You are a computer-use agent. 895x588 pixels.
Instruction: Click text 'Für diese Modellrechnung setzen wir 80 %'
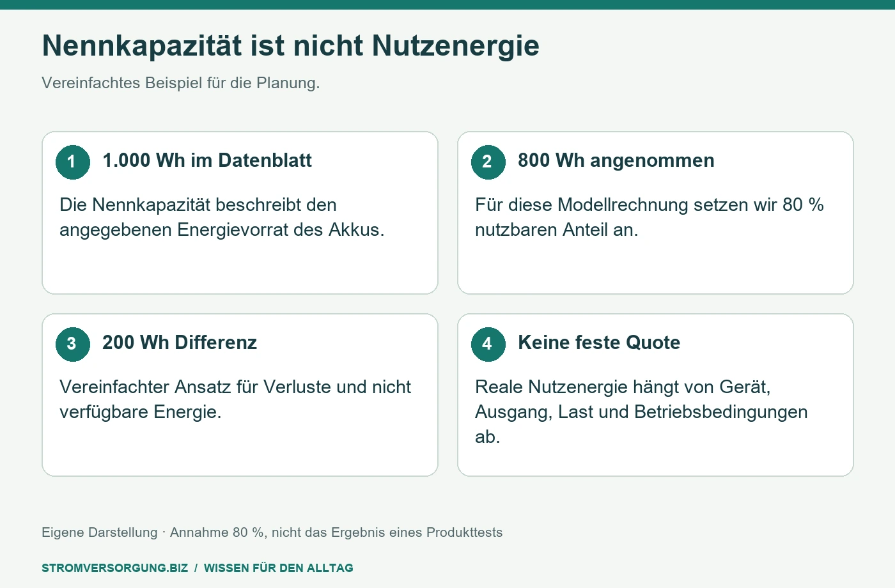coord(650,205)
